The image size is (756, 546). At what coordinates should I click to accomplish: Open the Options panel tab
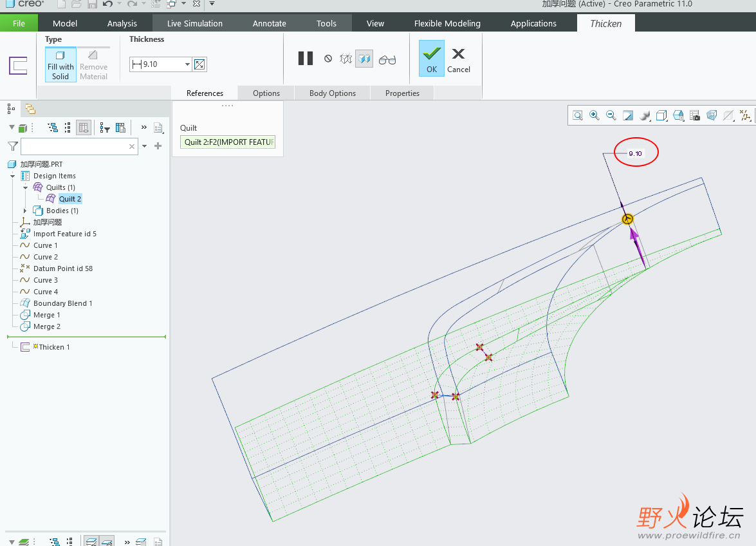(266, 93)
